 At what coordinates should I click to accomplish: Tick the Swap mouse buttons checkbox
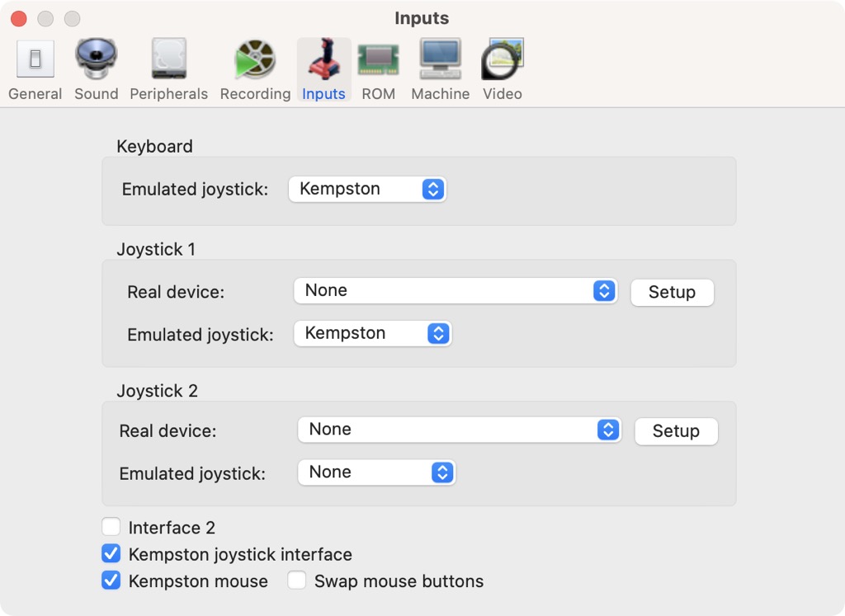tap(297, 581)
